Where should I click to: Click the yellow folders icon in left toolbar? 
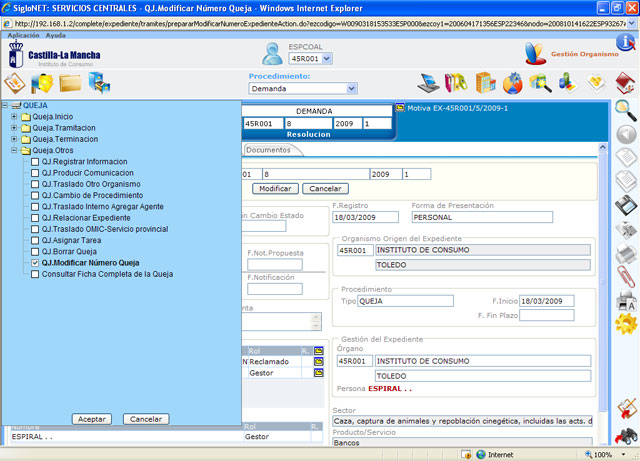(42, 83)
